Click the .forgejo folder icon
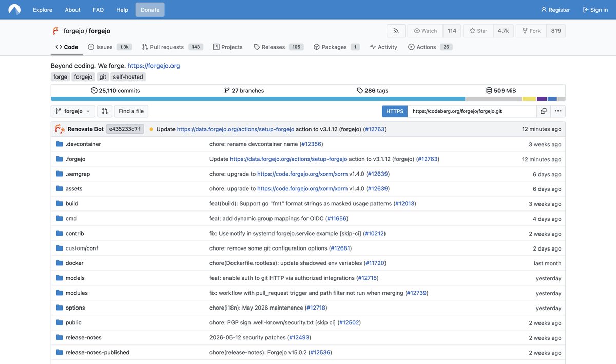This screenshot has width=616, height=364. (60, 159)
